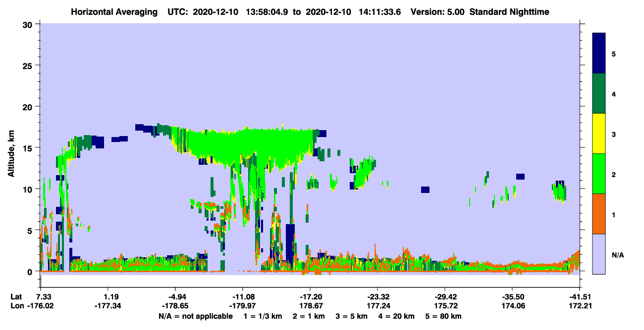
Task: Click the latitude value '-41.51'
Action: (580, 297)
